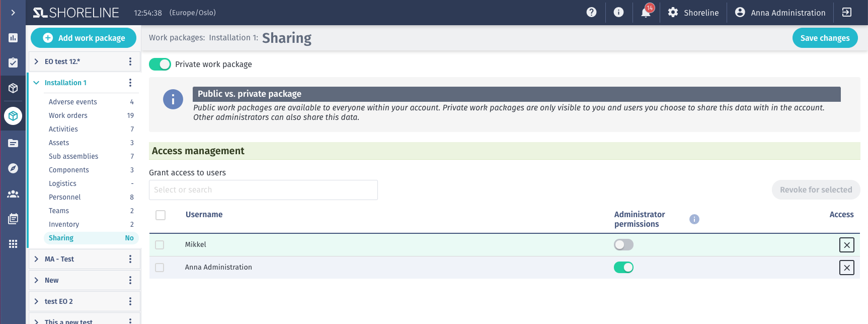Open Logistics section
This screenshot has width=868, height=324.
click(x=91, y=183)
